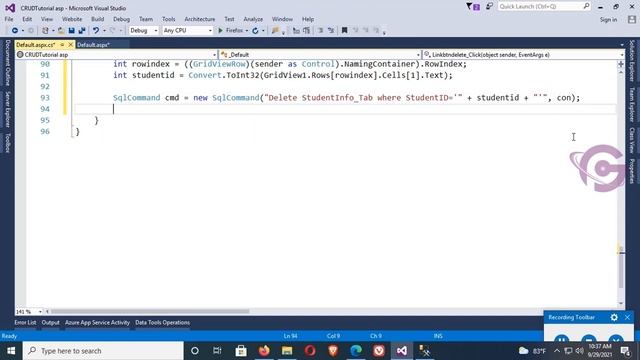Image resolution: width=640 pixels, height=360 pixels.
Task: Open the Analyze menu
Action: pos(253,19)
